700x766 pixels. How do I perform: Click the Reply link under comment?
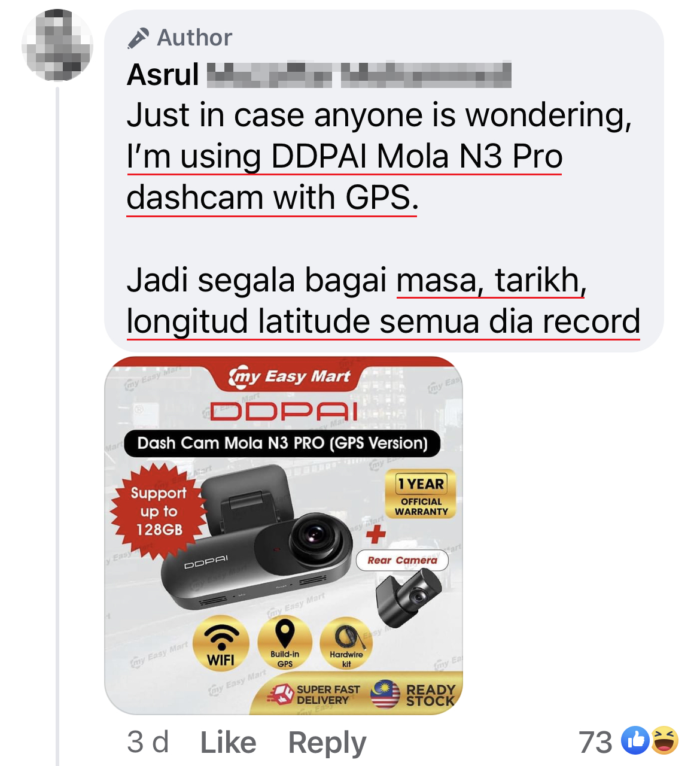tap(327, 743)
